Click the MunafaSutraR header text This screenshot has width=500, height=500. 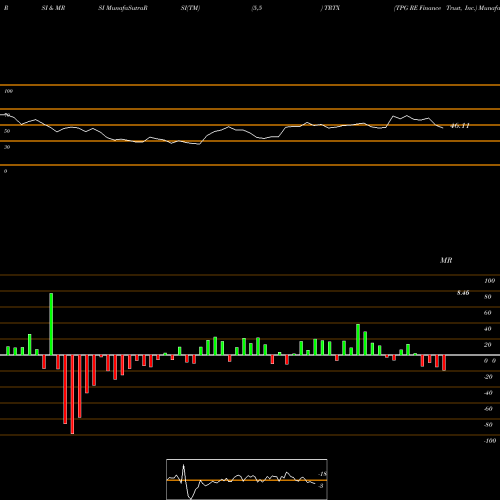coord(126,8)
